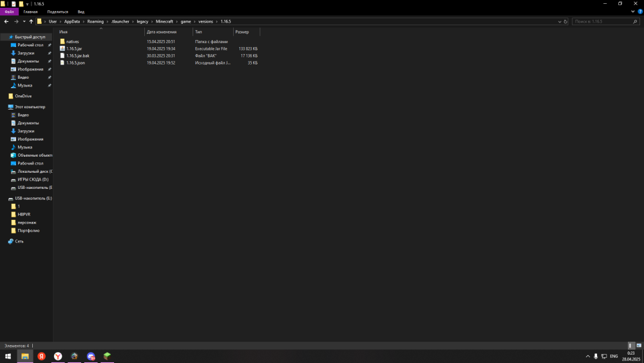Open the address bar history dropdown
The width and height of the screenshot is (644, 363).
[560, 21]
